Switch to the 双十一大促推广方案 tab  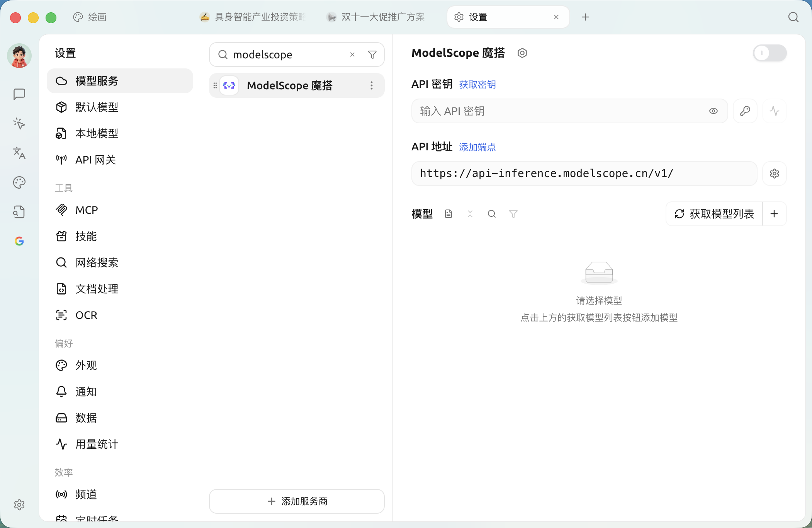coord(376,17)
